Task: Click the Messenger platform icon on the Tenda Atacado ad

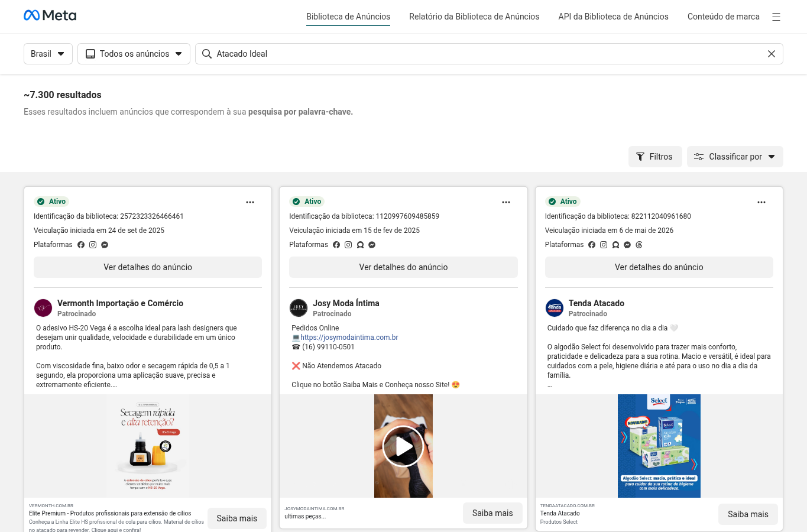Action: pyautogui.click(x=627, y=245)
